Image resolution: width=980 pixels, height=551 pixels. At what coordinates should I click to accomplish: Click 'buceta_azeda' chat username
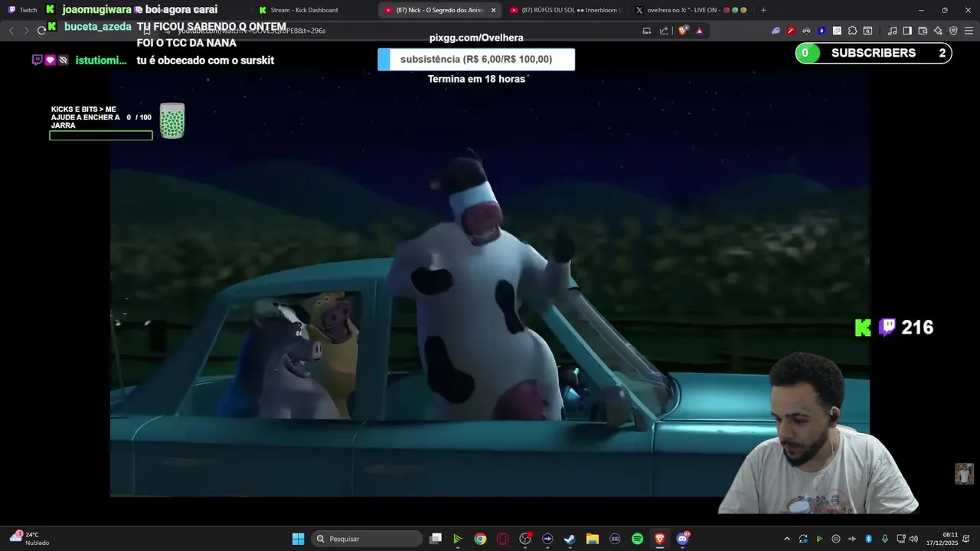click(x=98, y=26)
